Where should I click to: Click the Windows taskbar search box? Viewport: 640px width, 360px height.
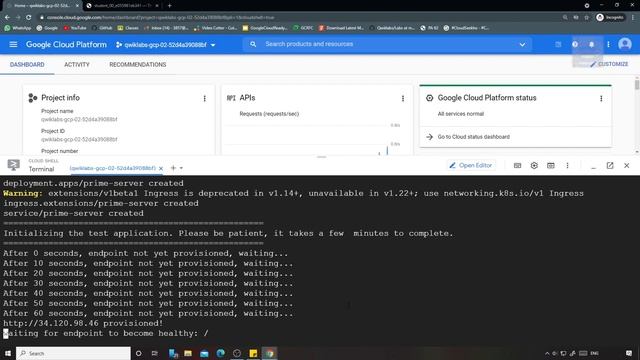pos(73,353)
